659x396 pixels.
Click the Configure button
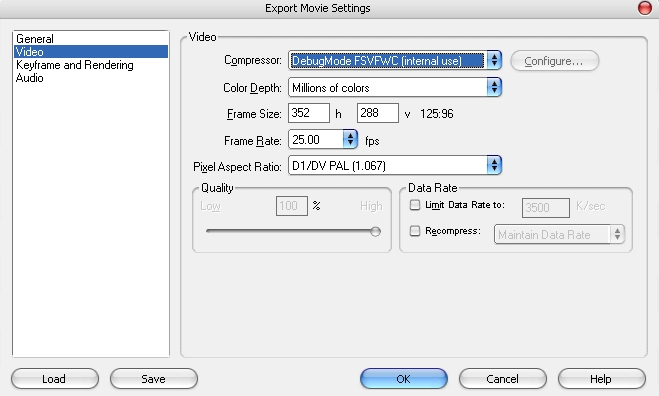[x=554, y=61]
